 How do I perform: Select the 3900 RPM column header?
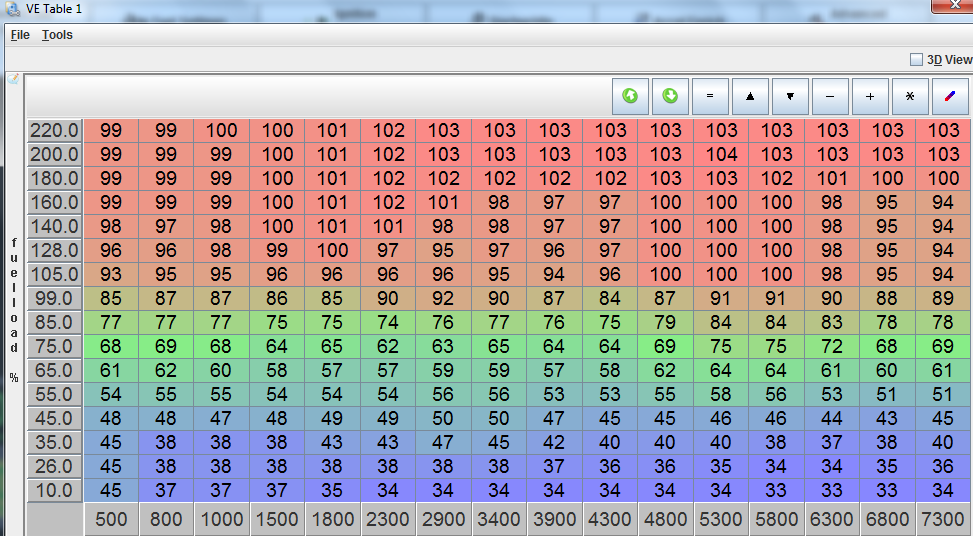[x=555, y=519]
